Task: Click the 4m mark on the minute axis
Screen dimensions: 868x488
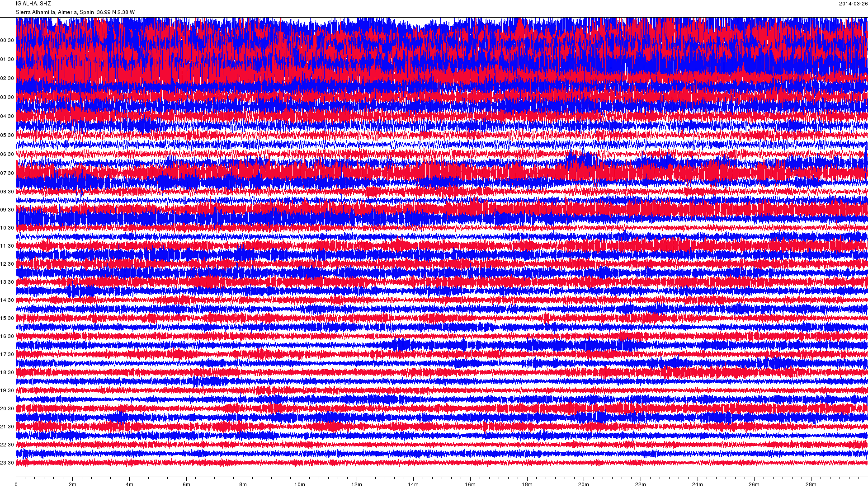Action: pos(130,484)
